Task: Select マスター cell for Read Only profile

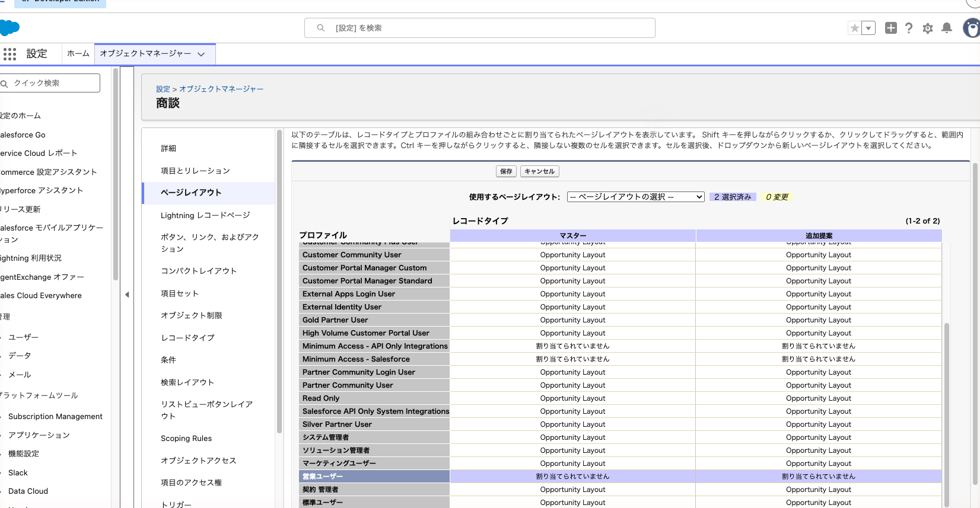Action: [x=572, y=398]
